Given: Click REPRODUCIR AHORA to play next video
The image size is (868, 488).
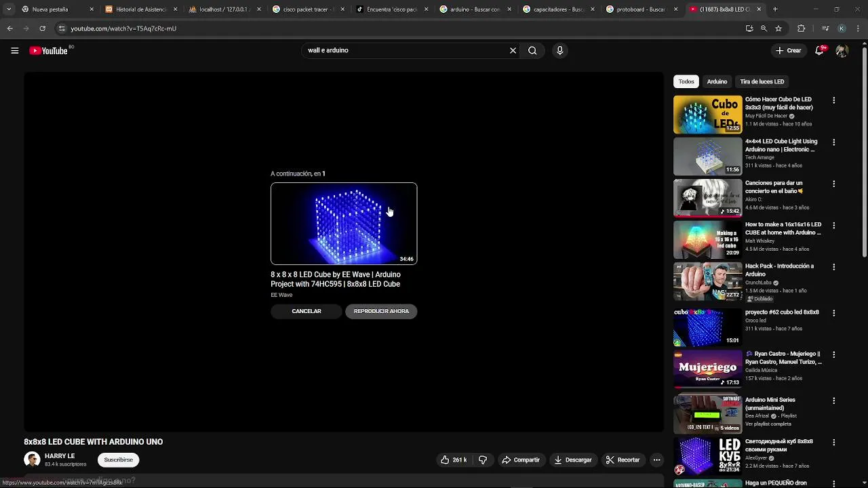Looking at the screenshot, I should (381, 311).
